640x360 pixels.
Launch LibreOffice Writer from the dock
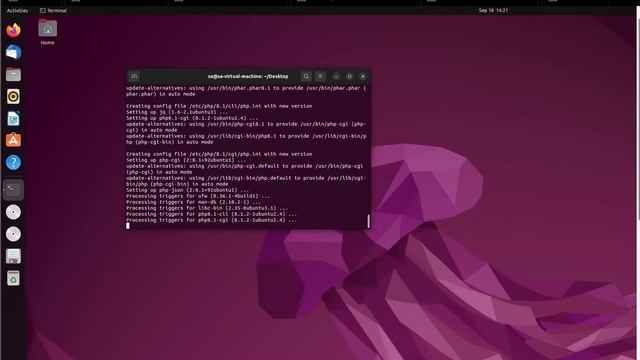(x=13, y=119)
